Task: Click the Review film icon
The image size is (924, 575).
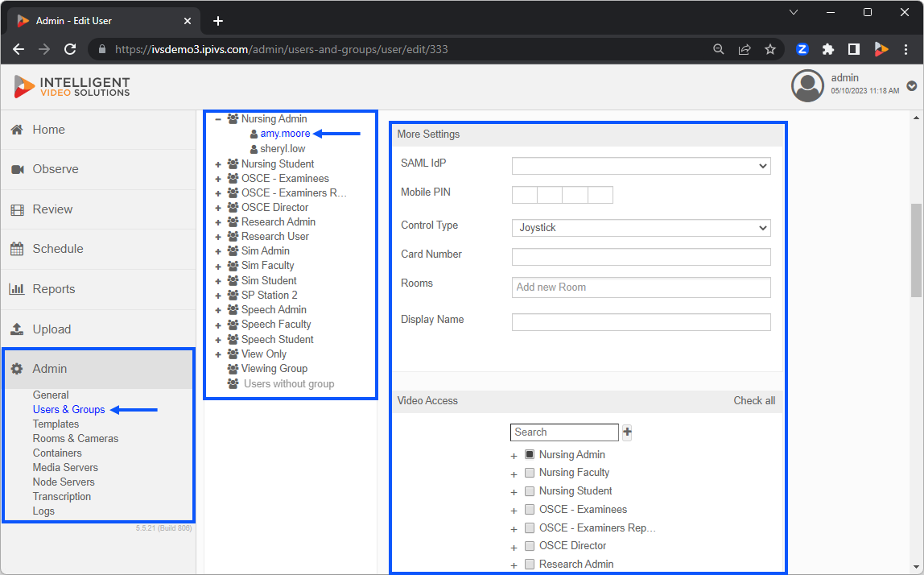Action: [x=17, y=209]
